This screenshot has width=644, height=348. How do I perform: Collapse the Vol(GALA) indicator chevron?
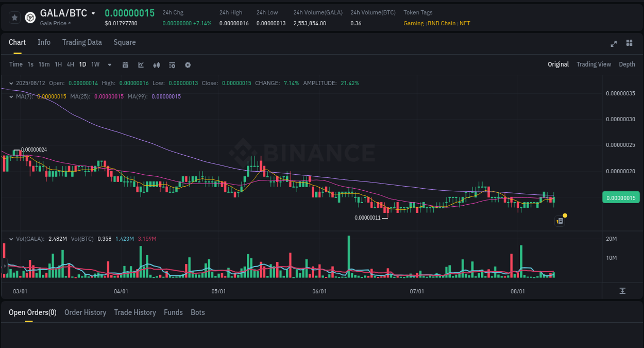point(11,239)
